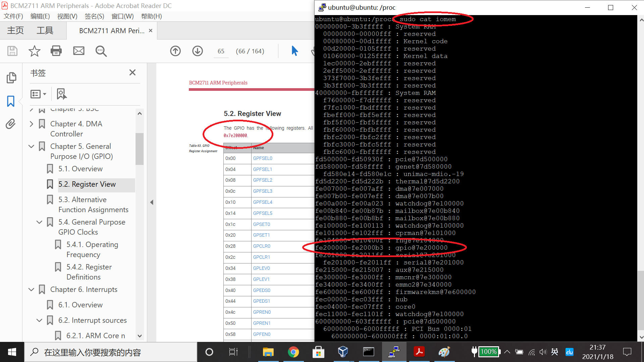
Task: Open page thumbnails panel icon
Action: [x=11, y=78]
